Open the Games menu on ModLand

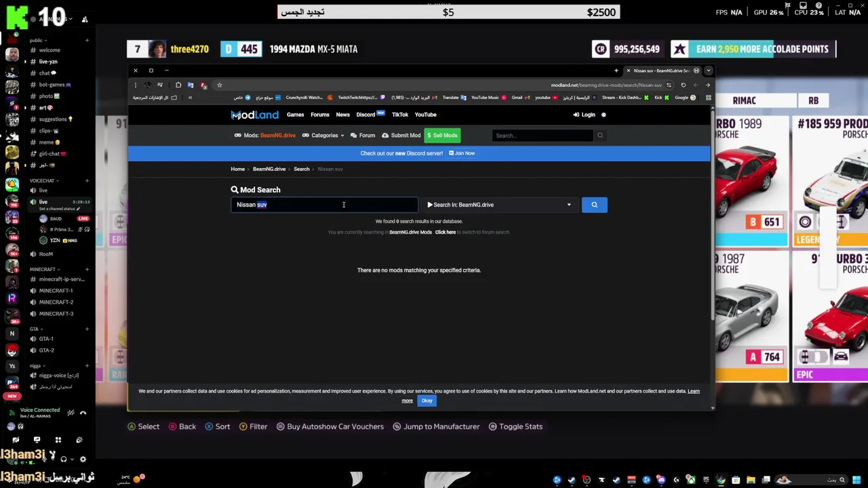[295, 115]
